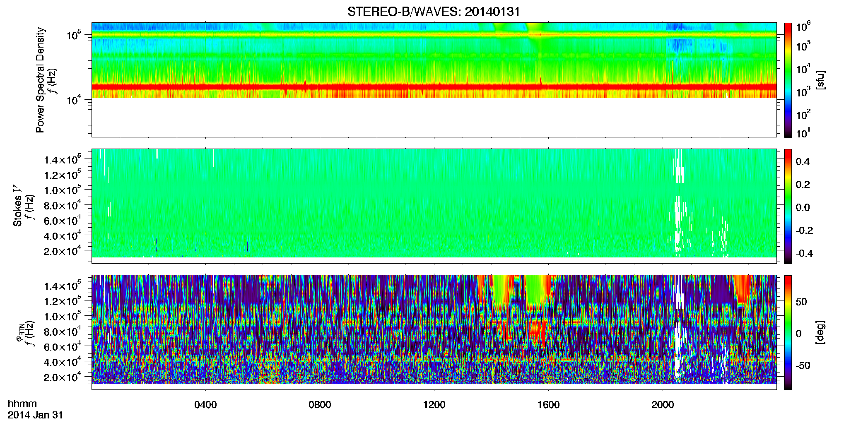
Task: Click the [deg] colorbar unit label
Action: point(820,332)
